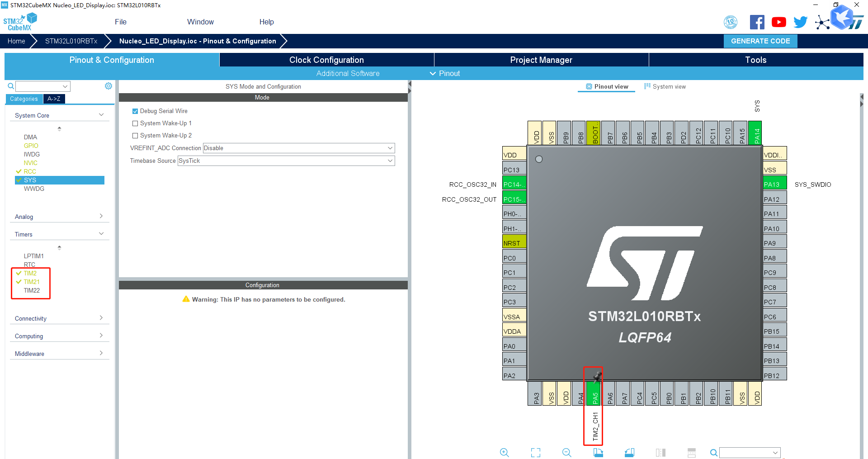This screenshot has height=459, width=868.
Task: Open the VREFINT_ADC Connection dropdown
Action: (x=299, y=148)
